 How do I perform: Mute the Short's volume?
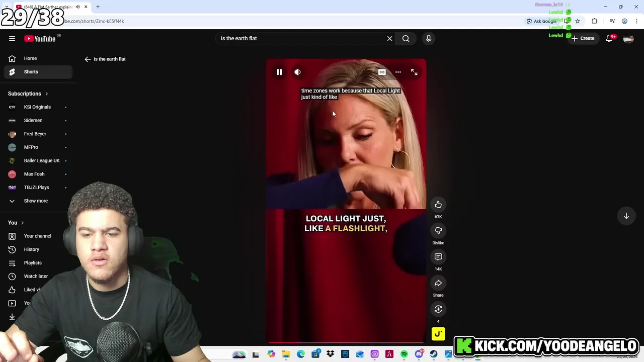click(297, 72)
